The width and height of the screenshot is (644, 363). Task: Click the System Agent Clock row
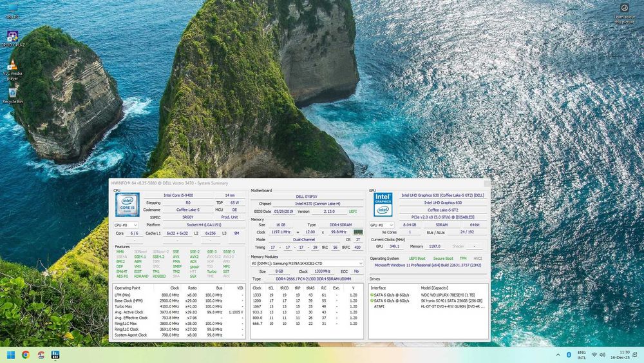coord(179,335)
